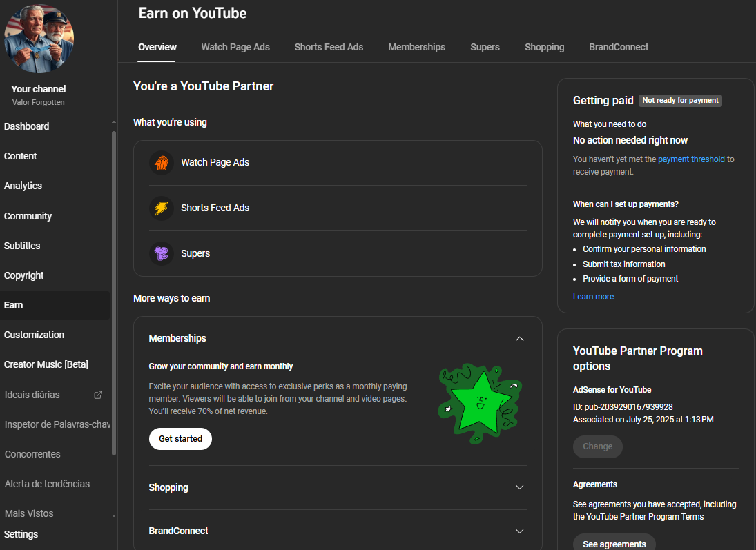The image size is (756, 550).
Task: Click the green star Memberships illustration
Action: 481,404
